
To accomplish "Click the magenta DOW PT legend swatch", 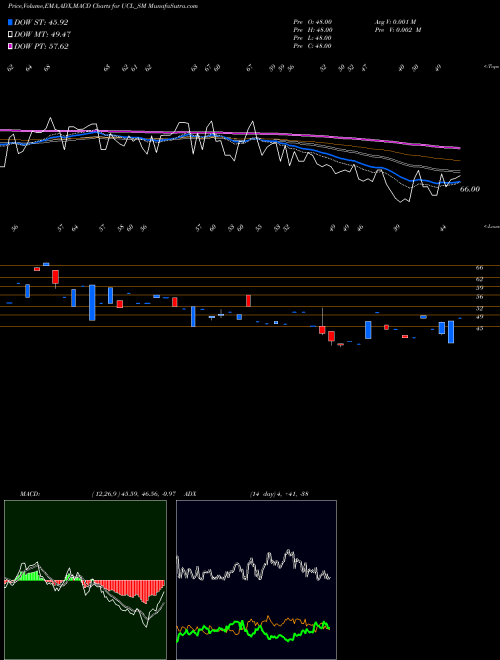I will click(10, 46).
